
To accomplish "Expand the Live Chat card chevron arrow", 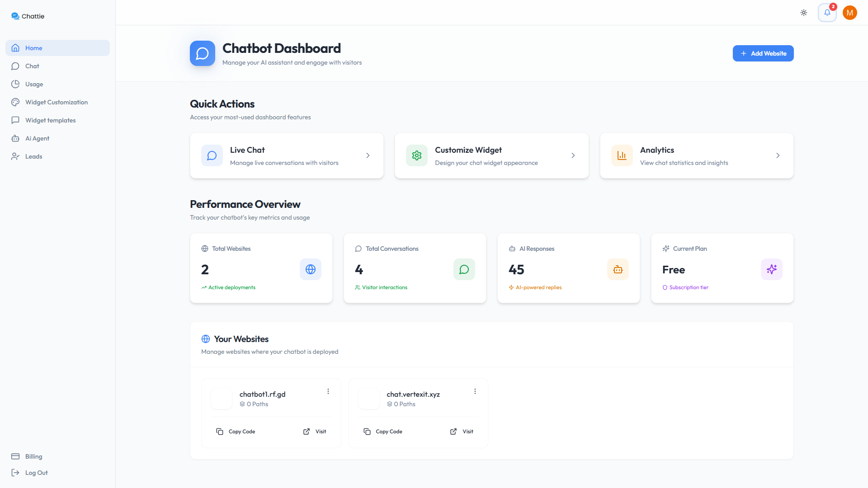I will 368,155.
